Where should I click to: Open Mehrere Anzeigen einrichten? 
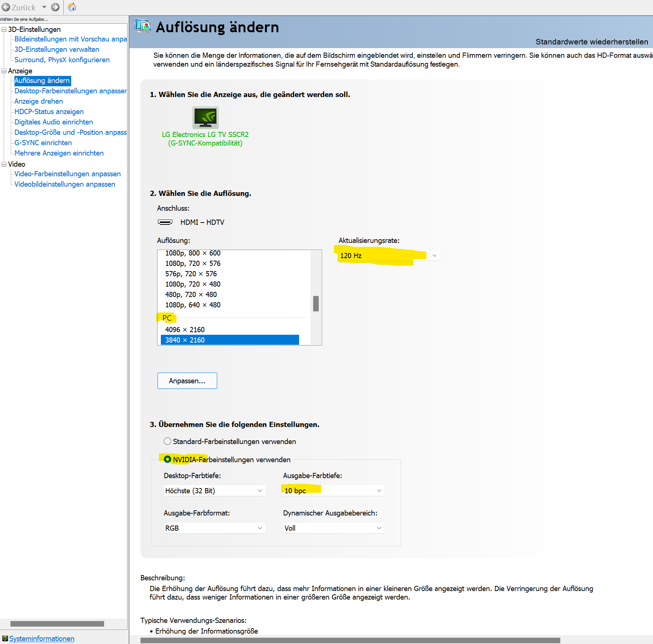tap(59, 153)
